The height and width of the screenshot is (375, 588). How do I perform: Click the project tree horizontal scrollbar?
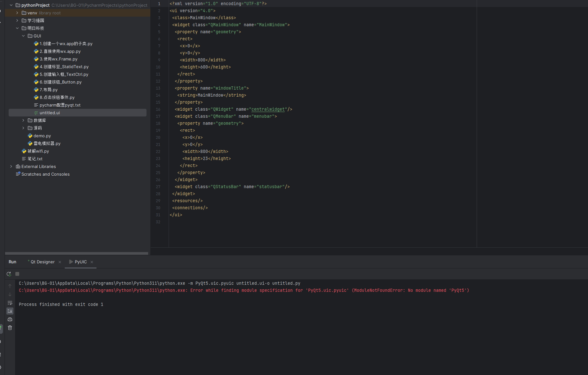point(76,253)
